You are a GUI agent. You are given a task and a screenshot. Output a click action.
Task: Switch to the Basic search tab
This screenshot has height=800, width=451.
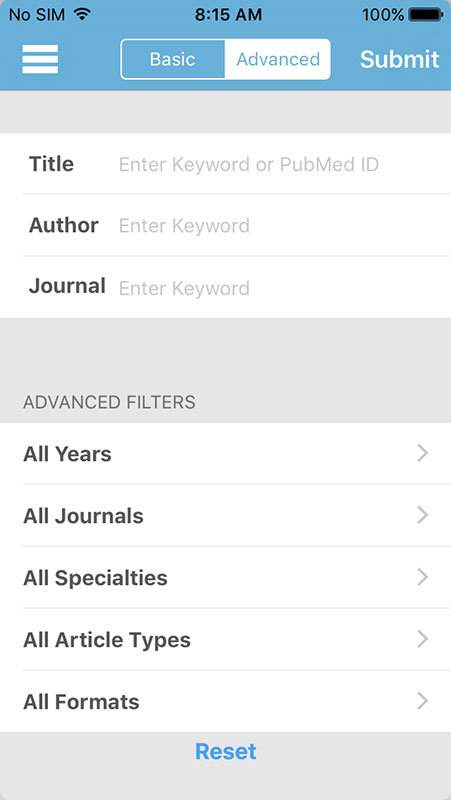pyautogui.click(x=172, y=59)
